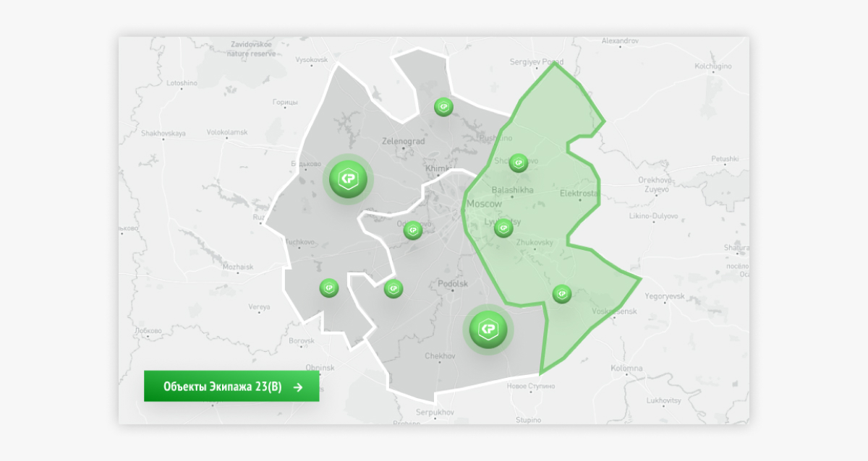Select the large marker south of Podolsk

point(488,330)
